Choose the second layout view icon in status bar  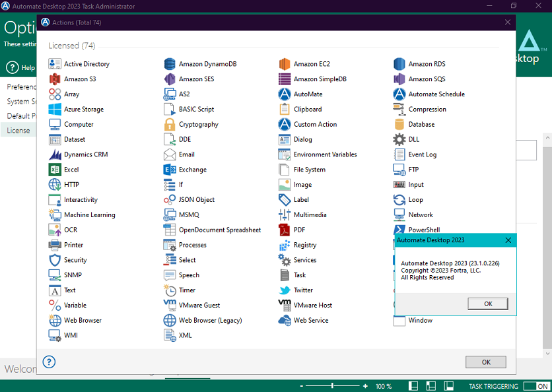431,386
